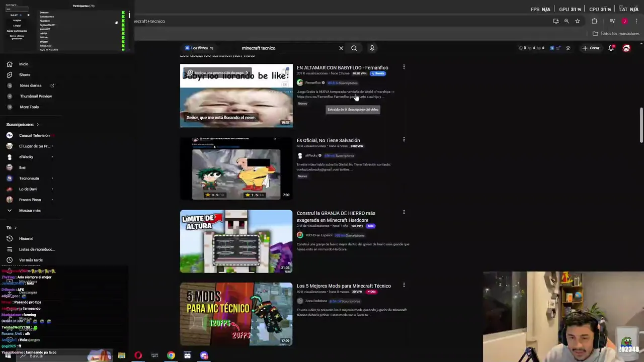Play the Es Oficial, No Tiene Salvación thumbnail
The width and height of the screenshot is (644, 362).
236,168
